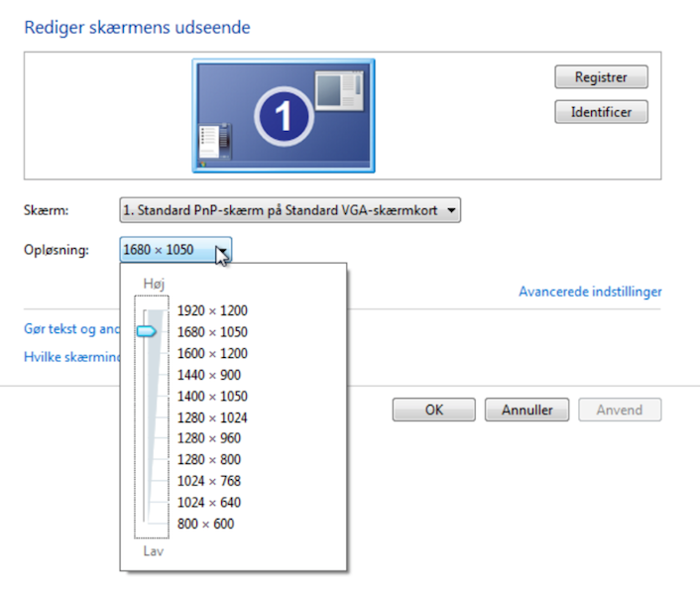Select lowest resolution 800 × 600

point(206,524)
